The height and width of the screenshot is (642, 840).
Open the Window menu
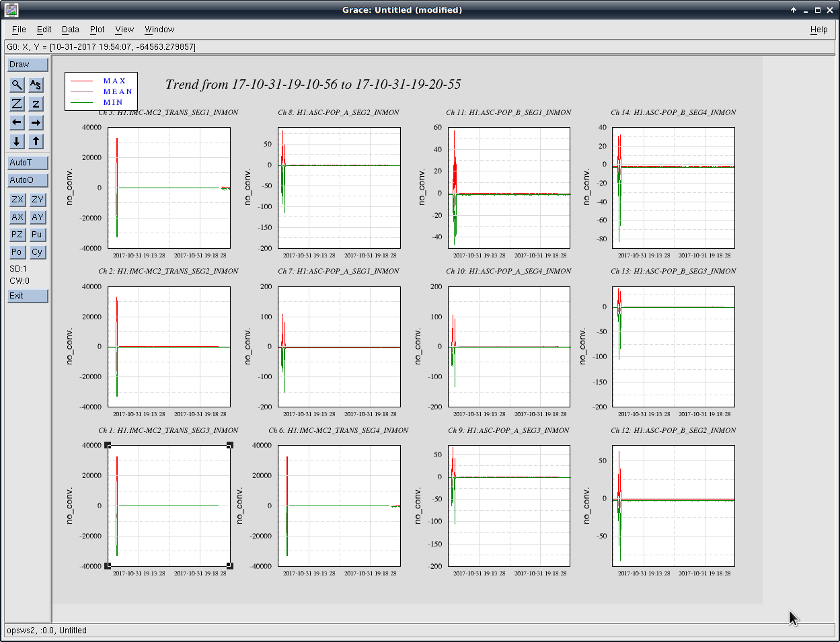click(x=159, y=30)
